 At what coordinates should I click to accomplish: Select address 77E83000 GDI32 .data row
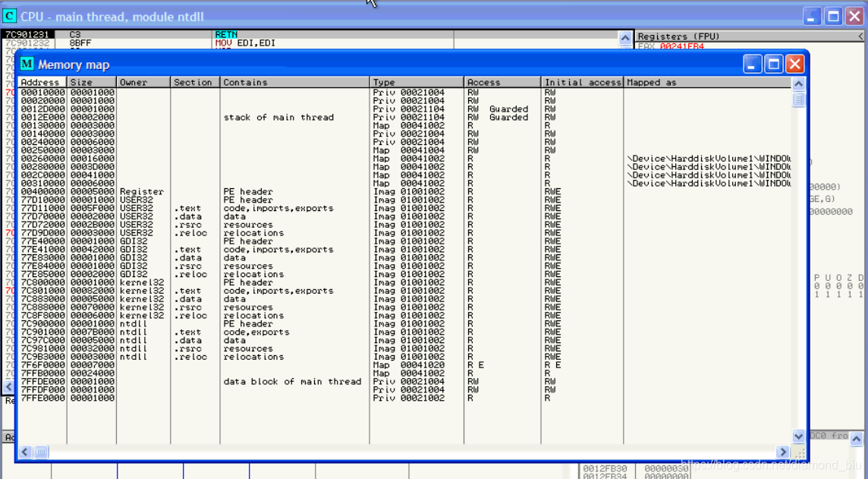(x=405, y=258)
